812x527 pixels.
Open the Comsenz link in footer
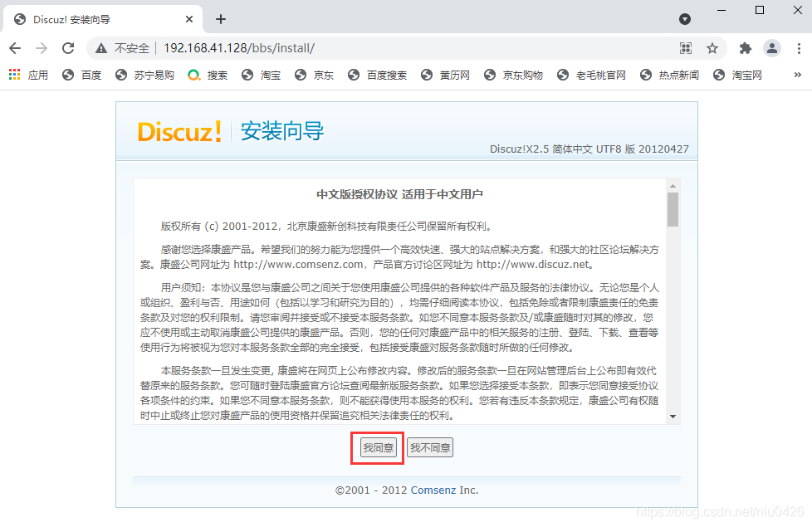click(x=433, y=490)
